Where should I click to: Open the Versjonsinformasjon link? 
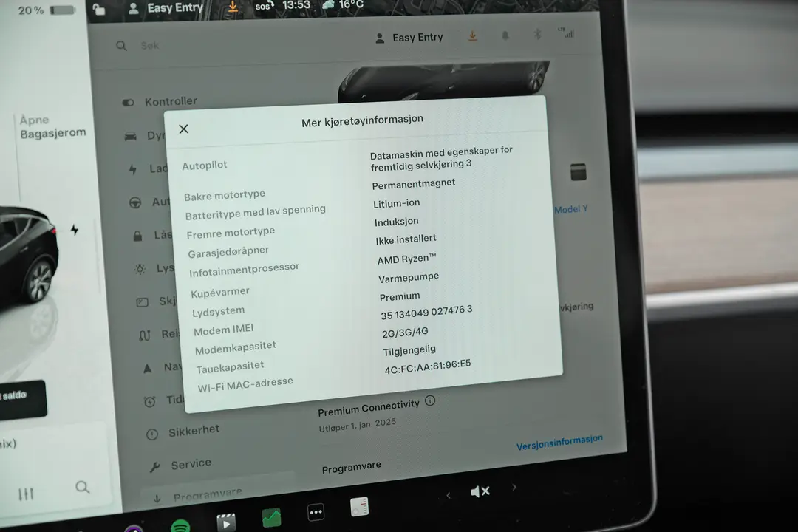tap(559, 443)
